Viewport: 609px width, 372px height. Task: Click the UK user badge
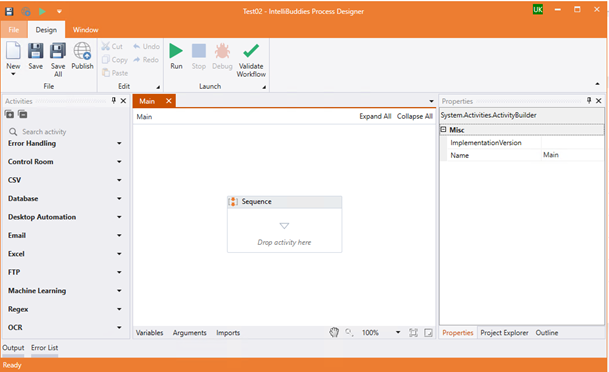coord(538,10)
